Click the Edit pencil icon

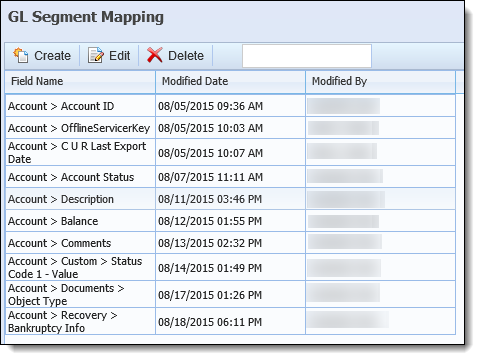tap(95, 55)
